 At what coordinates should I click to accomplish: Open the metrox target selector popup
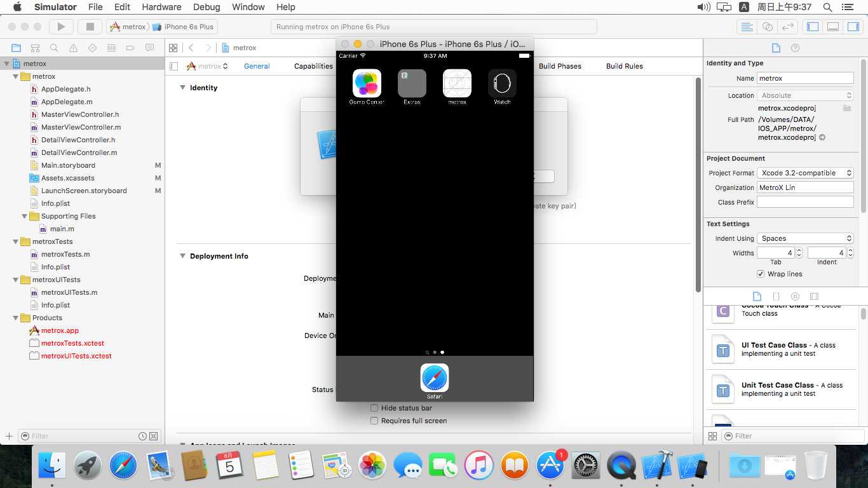[x=207, y=66]
